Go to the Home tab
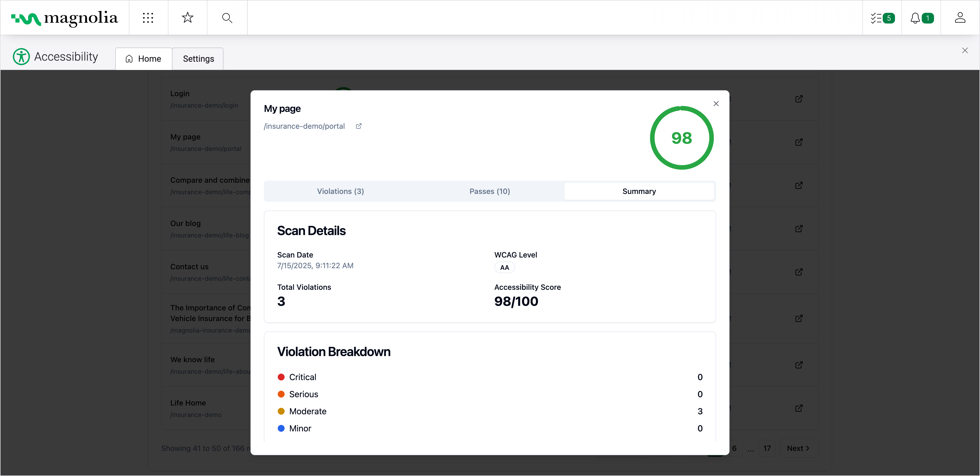The image size is (980, 476). tap(144, 59)
